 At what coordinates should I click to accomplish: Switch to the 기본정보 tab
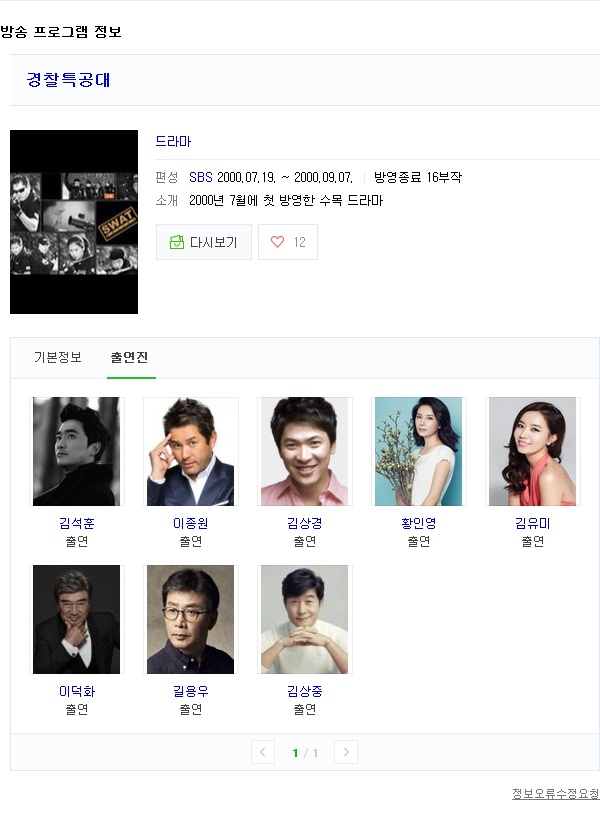click(58, 358)
